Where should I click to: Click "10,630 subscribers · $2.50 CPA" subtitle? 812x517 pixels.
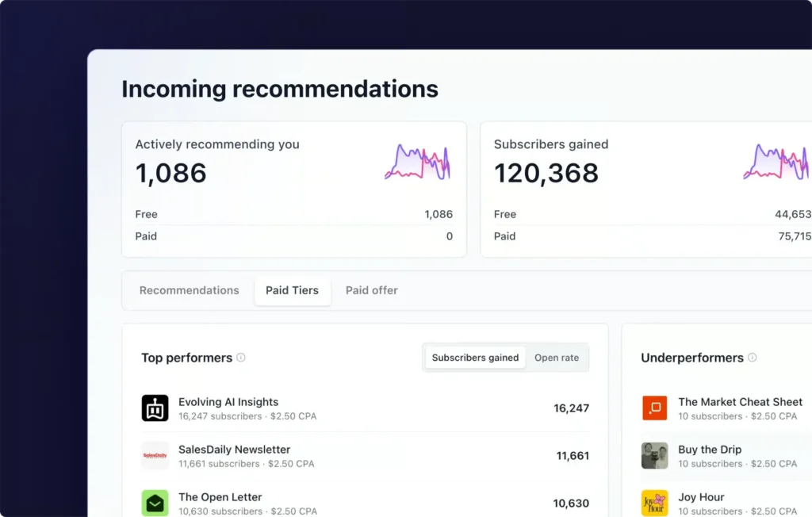[247, 511]
